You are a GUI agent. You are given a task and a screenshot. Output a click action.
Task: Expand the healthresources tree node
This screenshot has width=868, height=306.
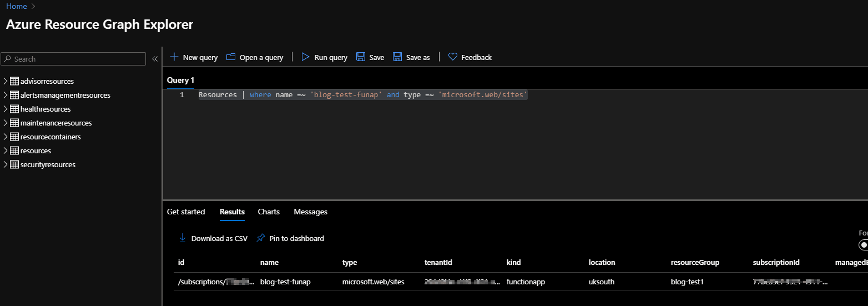(x=6, y=109)
